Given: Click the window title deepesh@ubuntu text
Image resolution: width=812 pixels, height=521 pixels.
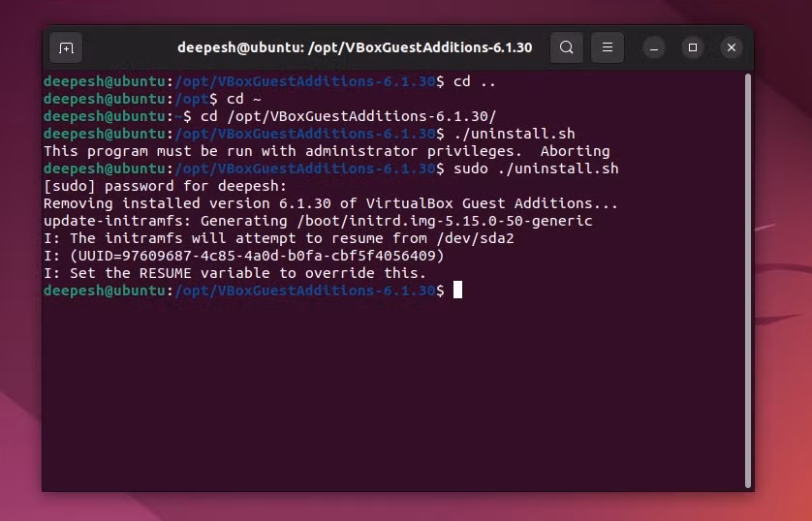Looking at the screenshot, I should coord(355,47).
